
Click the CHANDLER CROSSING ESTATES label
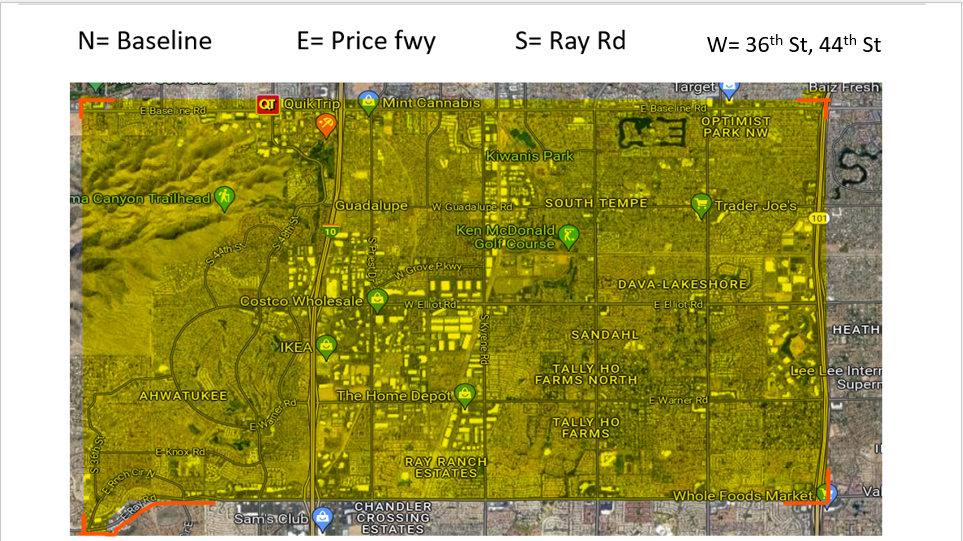pos(393,518)
